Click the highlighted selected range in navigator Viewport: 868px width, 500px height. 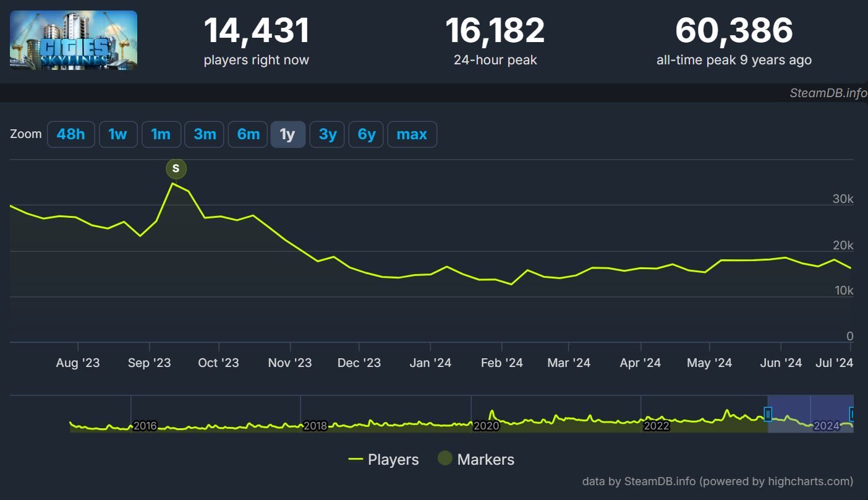(811, 413)
